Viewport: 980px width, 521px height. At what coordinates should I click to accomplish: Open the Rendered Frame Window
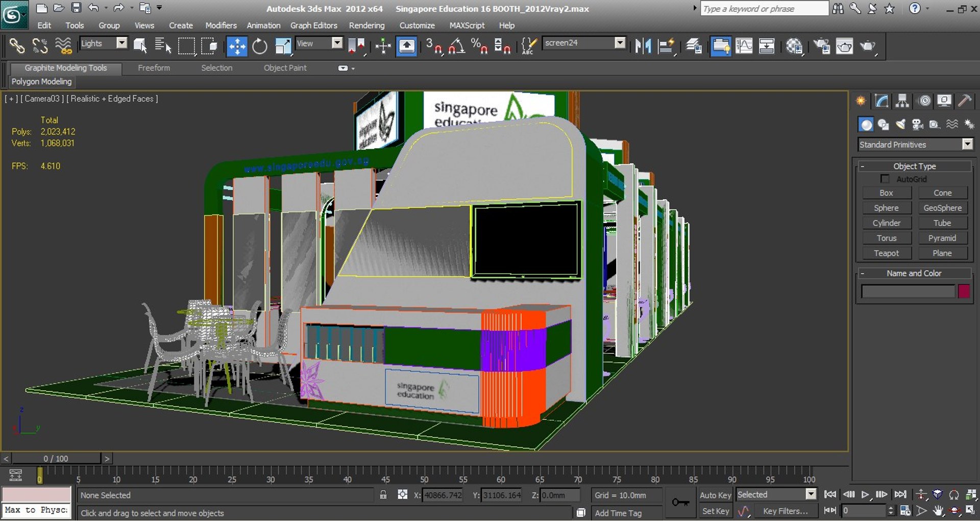(x=845, y=46)
